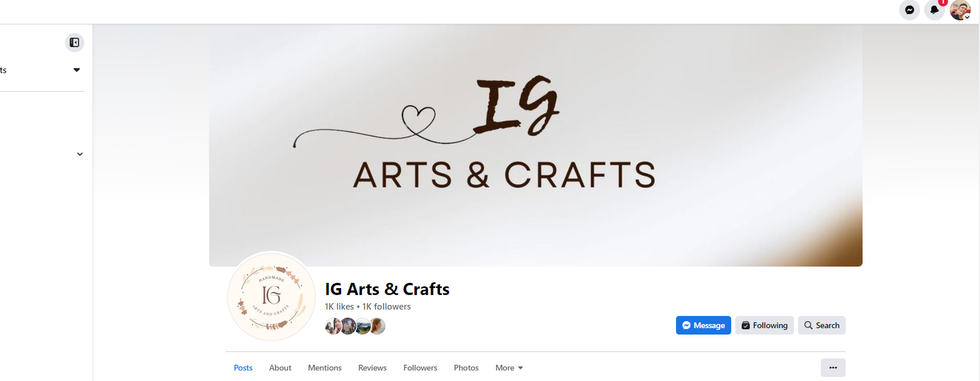The width and height of the screenshot is (980, 381).
Task: Click the first follower avatar thumbnail
Action: pyautogui.click(x=333, y=326)
